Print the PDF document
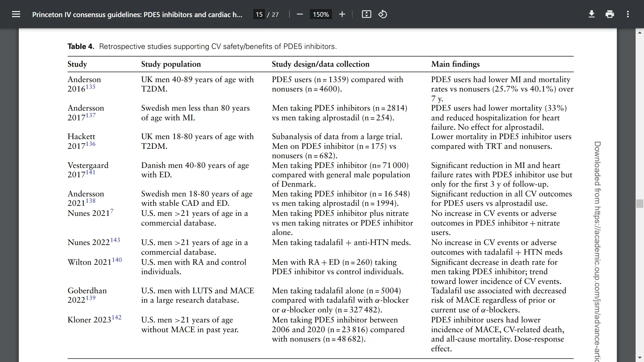The width and height of the screenshot is (644, 362). coord(610,14)
